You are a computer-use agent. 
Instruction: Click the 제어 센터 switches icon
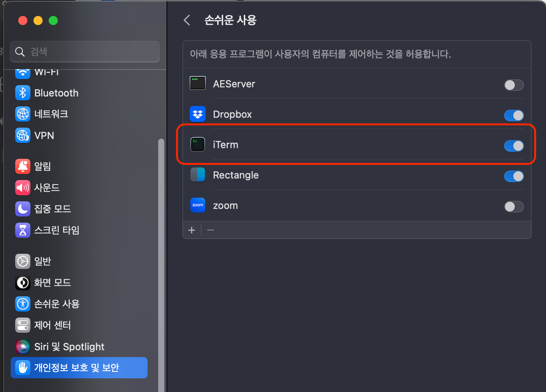[x=23, y=325]
